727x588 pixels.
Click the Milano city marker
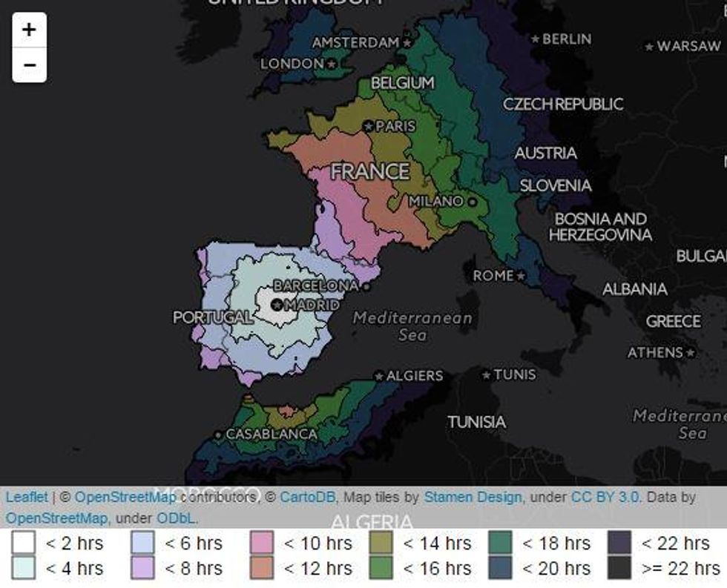pos(472,202)
